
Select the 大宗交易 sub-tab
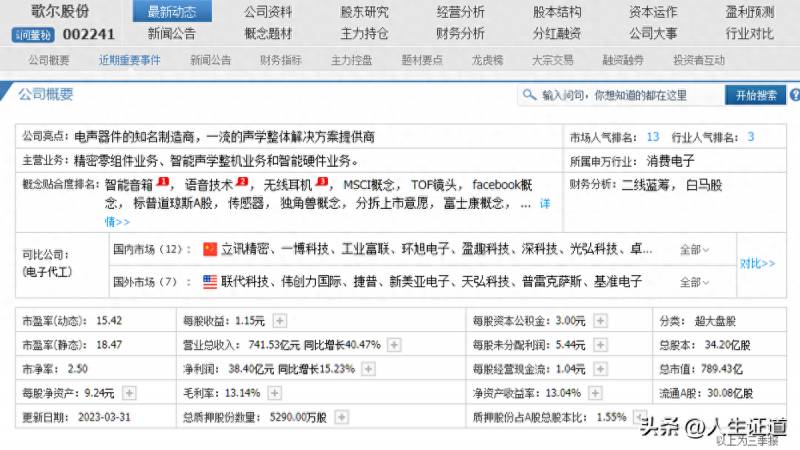[553, 60]
